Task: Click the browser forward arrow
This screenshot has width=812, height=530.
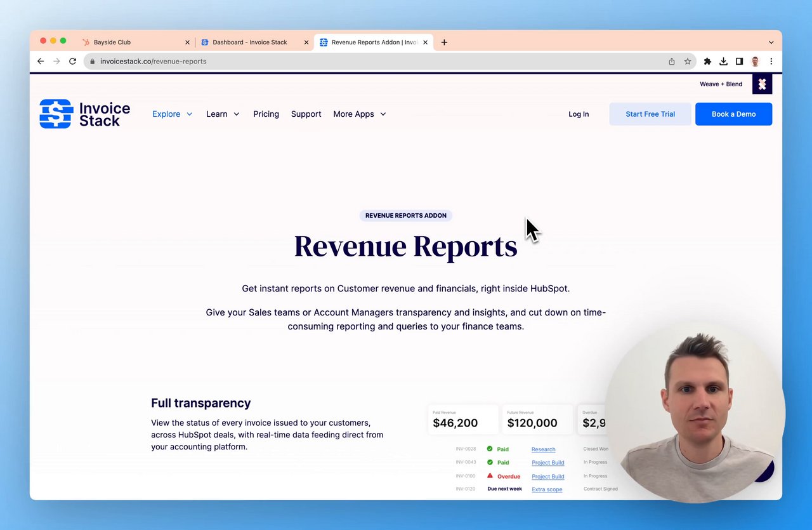Action: point(56,62)
